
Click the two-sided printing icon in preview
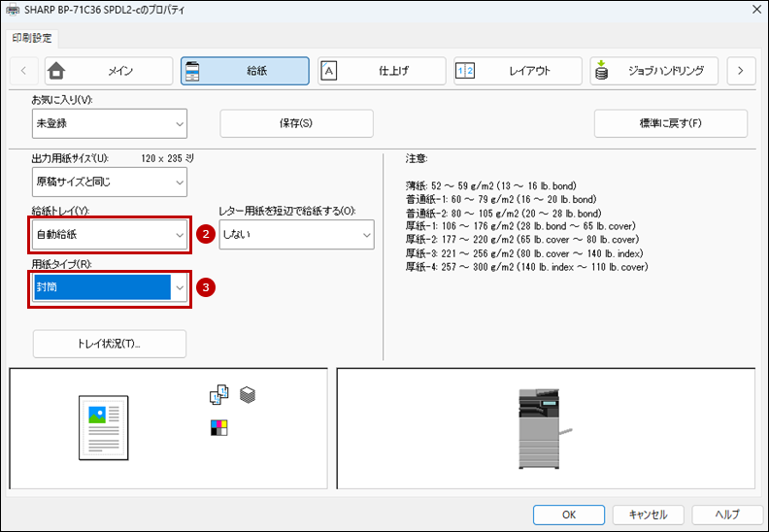click(218, 395)
